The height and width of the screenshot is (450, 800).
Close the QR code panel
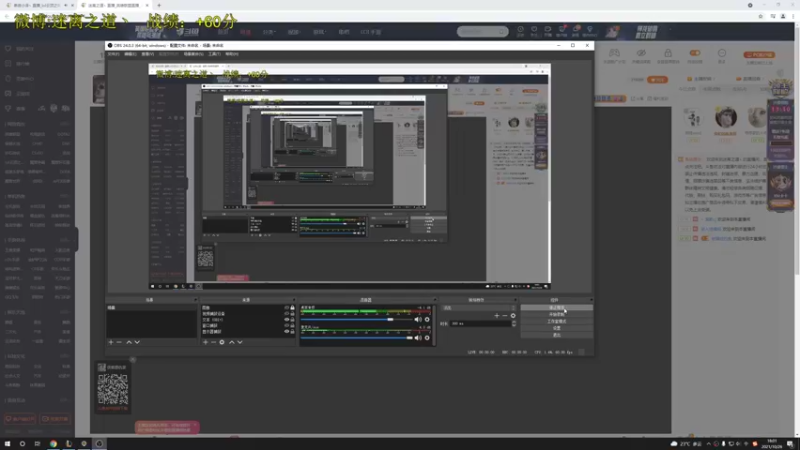[x=133, y=360]
